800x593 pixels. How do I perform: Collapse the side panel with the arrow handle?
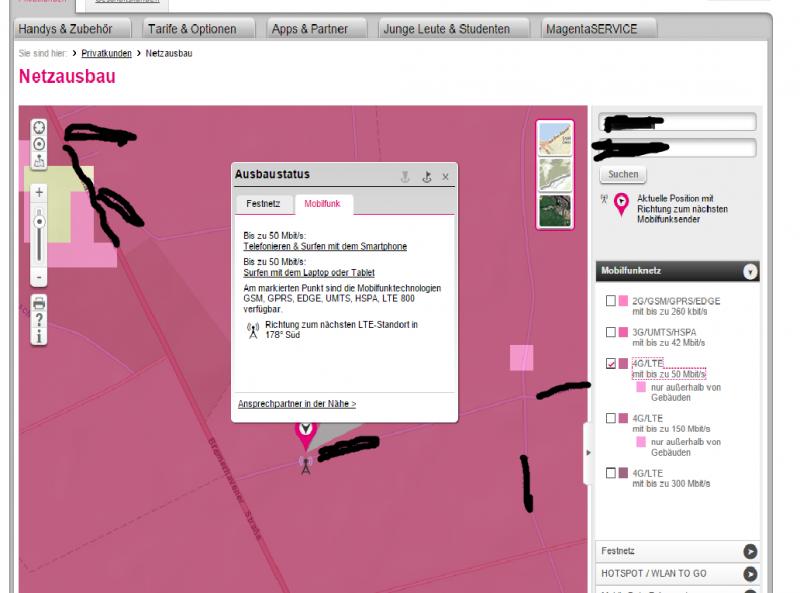point(588,453)
